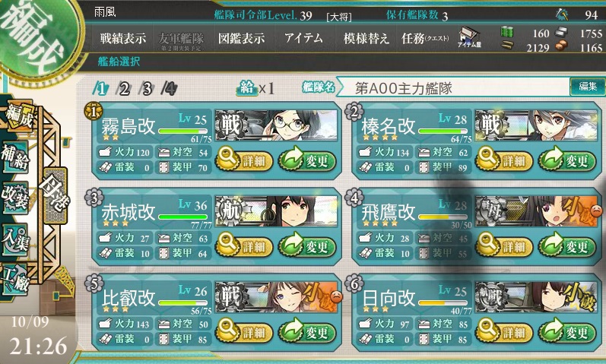Open the 改装 remodel sidebar icon
606x364 pixels.
point(14,198)
